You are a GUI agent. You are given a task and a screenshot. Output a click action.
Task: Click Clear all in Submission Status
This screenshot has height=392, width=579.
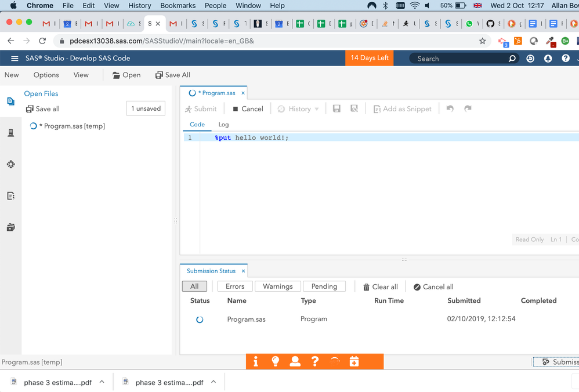381,286
